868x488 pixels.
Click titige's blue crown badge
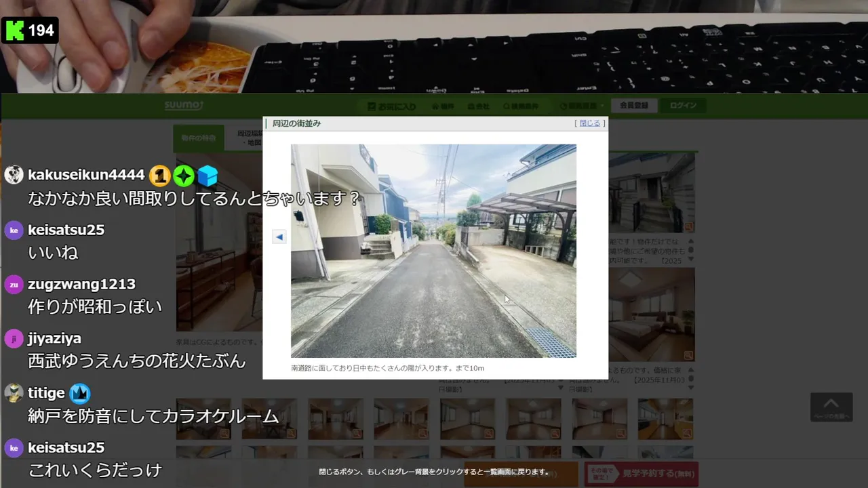tap(80, 393)
